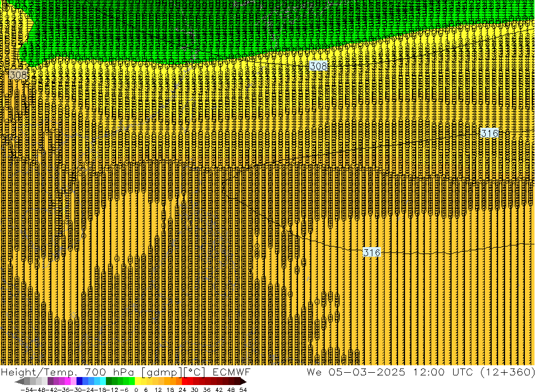Click the 316 contour label in lower map
The height and width of the screenshot is (392, 535).
(x=372, y=252)
